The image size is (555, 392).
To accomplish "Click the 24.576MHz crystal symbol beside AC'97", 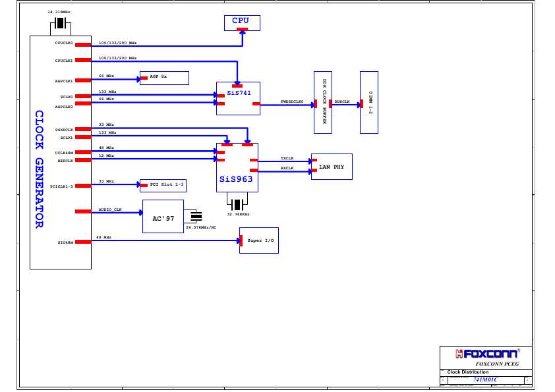I will click(195, 216).
